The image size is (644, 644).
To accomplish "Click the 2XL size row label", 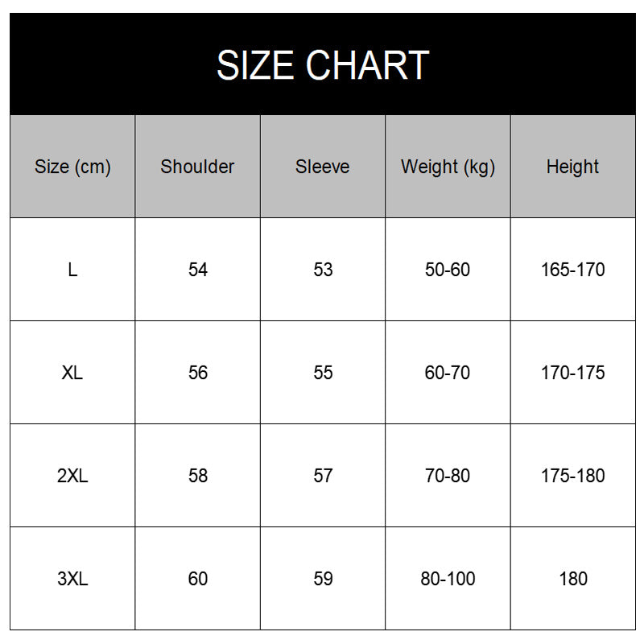I will coord(72,476).
